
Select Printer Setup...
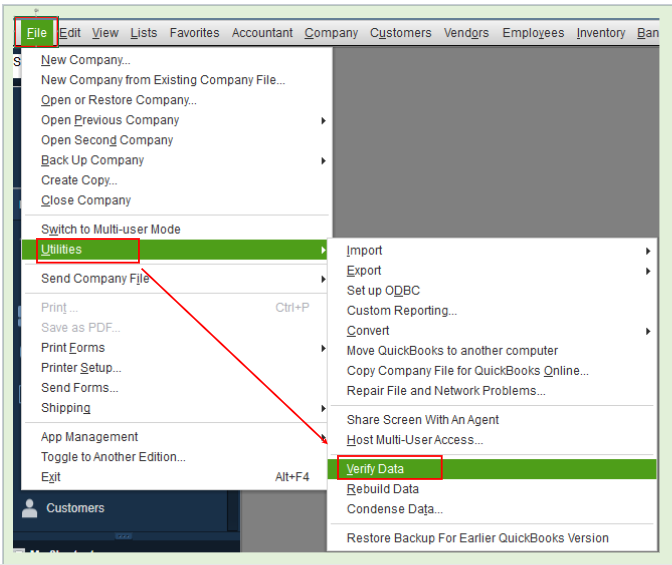point(176,368)
